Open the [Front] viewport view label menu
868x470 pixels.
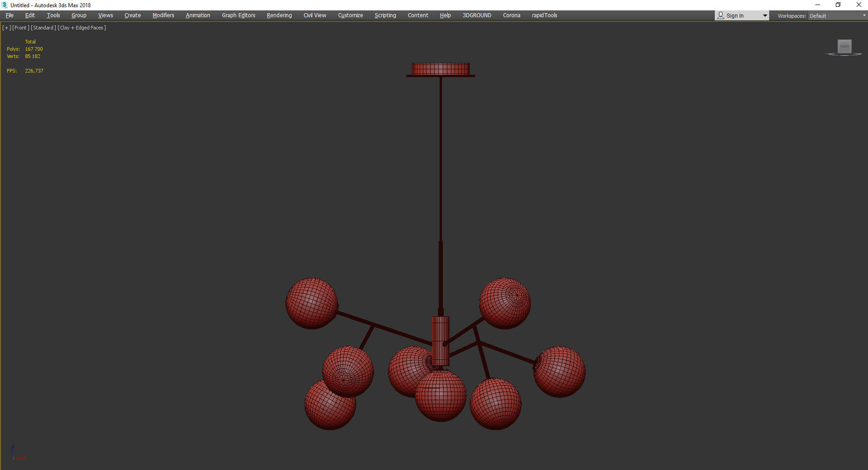(21, 28)
